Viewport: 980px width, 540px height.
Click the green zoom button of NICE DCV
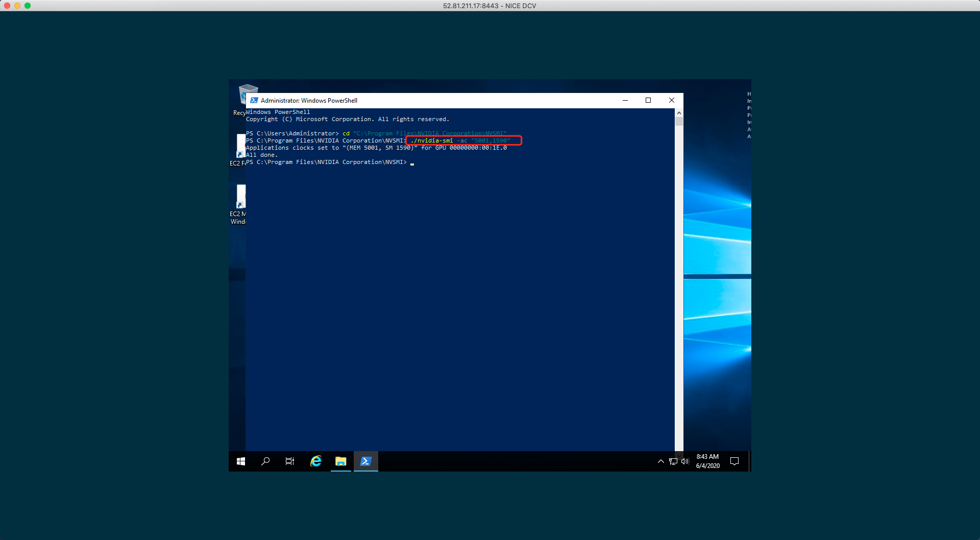coord(28,6)
